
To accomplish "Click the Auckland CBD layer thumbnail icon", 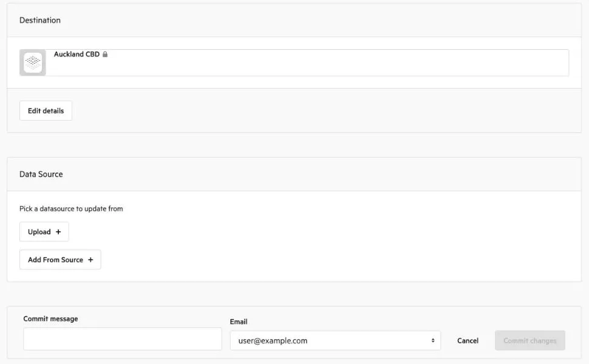I will pyautogui.click(x=33, y=62).
